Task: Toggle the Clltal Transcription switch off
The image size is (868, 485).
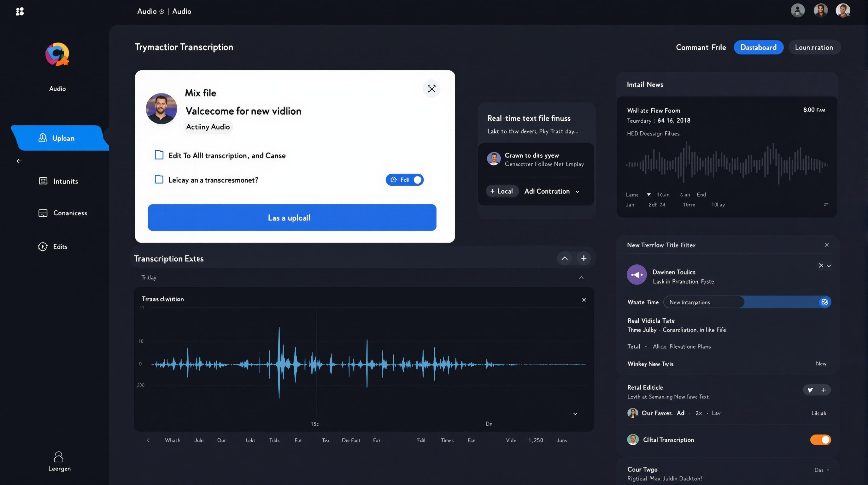Action: point(820,440)
